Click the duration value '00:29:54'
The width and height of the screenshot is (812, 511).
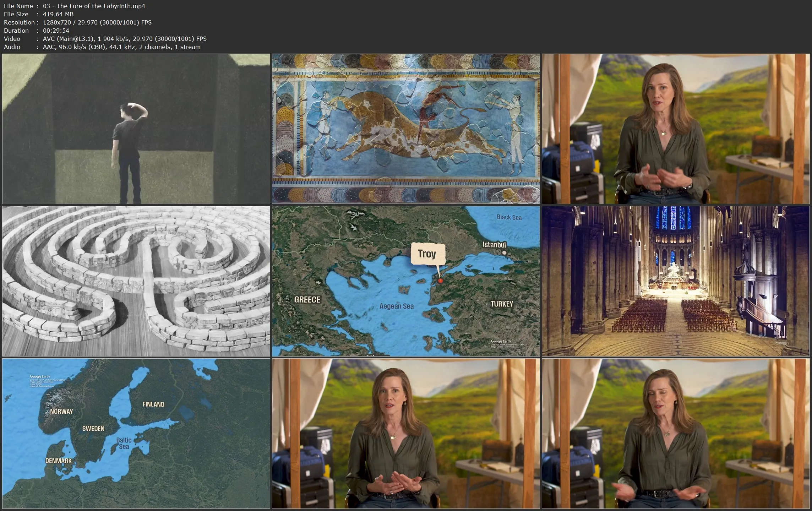[x=56, y=31]
